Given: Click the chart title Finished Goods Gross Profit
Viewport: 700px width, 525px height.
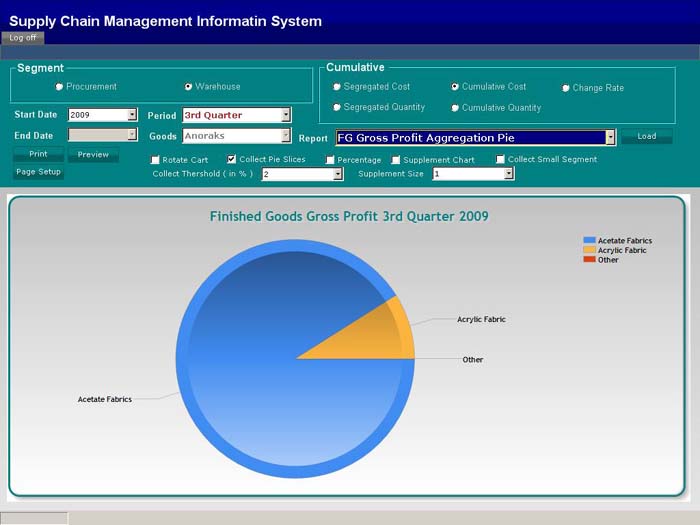Looking at the screenshot, I should click(349, 217).
